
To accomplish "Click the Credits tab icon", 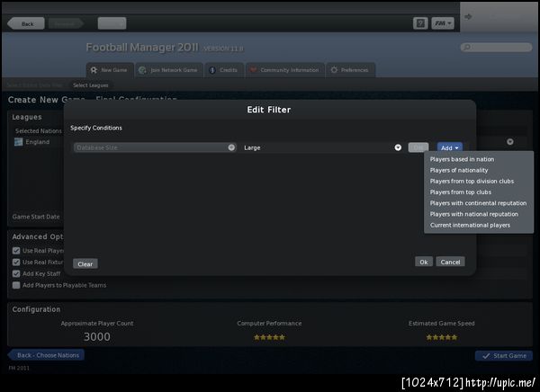I will point(212,70).
